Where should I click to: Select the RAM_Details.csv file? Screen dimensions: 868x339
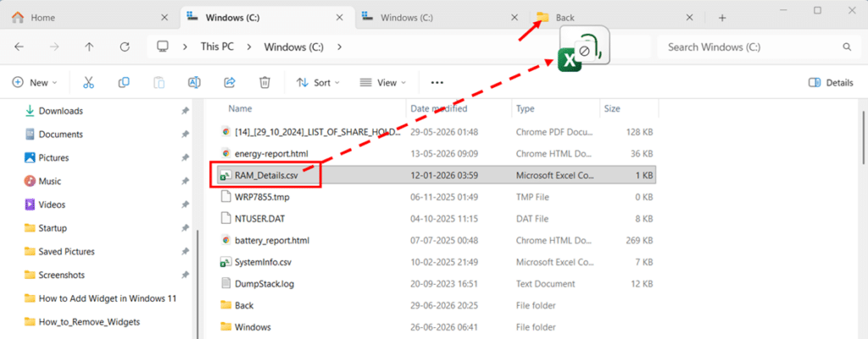click(x=437, y=175)
